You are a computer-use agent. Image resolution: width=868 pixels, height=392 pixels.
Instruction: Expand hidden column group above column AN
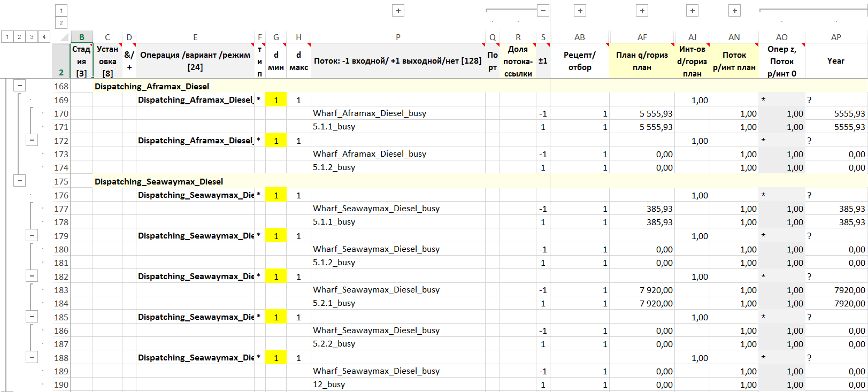(734, 10)
